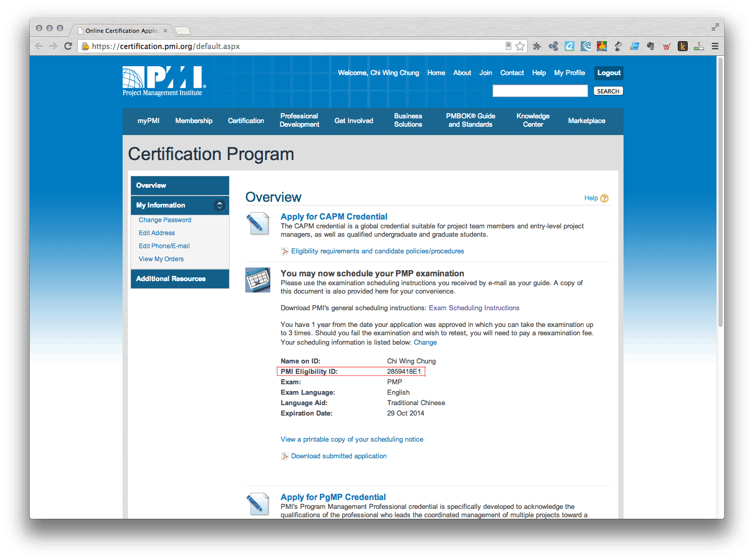
Task: Click the lock icon in the address bar
Action: (86, 46)
